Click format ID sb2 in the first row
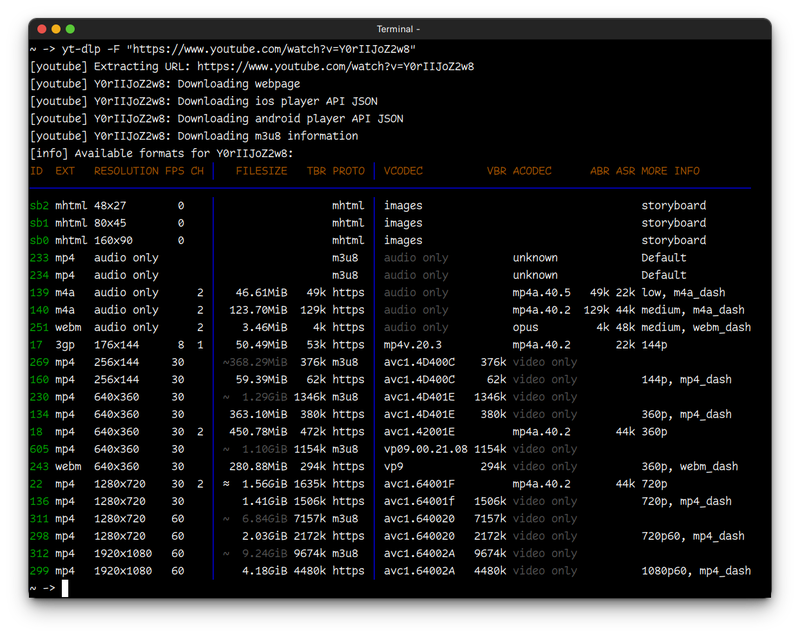Image resolution: width=800 pixels, height=637 pixels. tap(39, 206)
